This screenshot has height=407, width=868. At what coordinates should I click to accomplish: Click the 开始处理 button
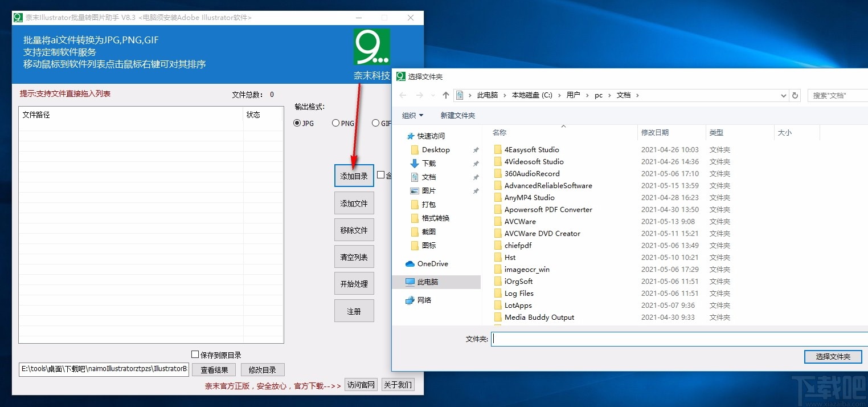[354, 284]
